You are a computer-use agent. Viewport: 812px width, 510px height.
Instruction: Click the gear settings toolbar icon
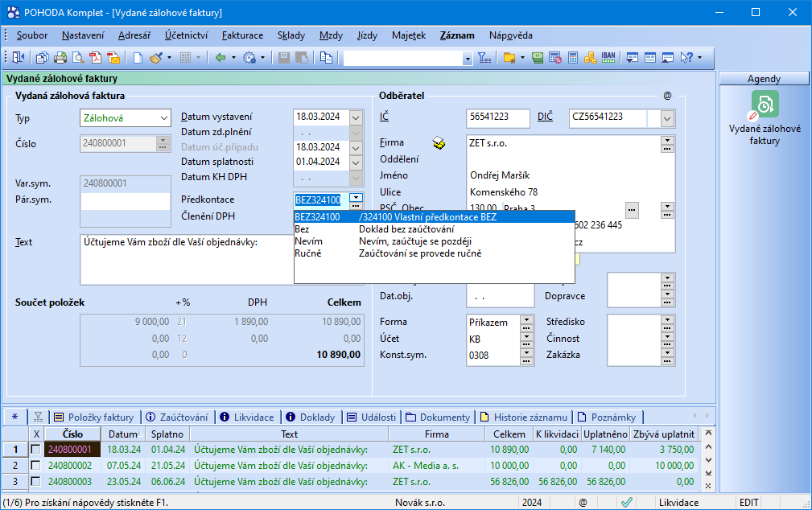249,57
